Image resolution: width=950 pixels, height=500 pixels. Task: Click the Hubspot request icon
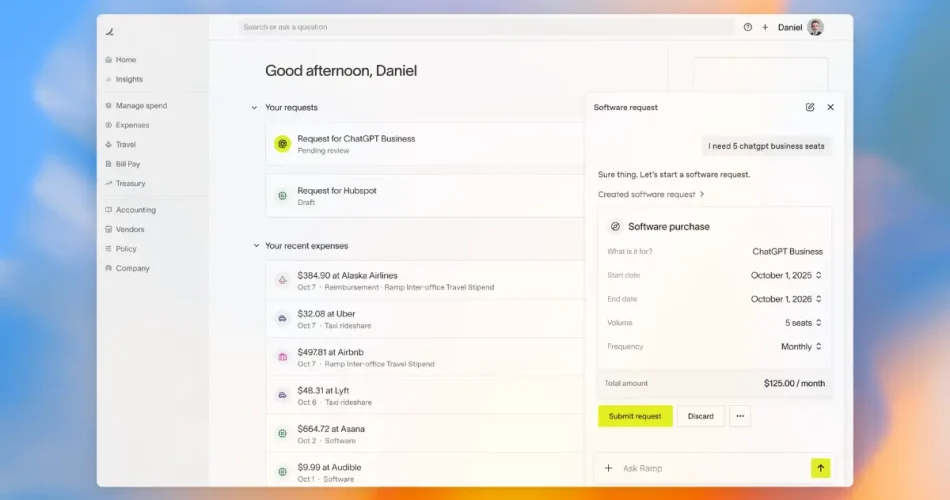(282, 196)
